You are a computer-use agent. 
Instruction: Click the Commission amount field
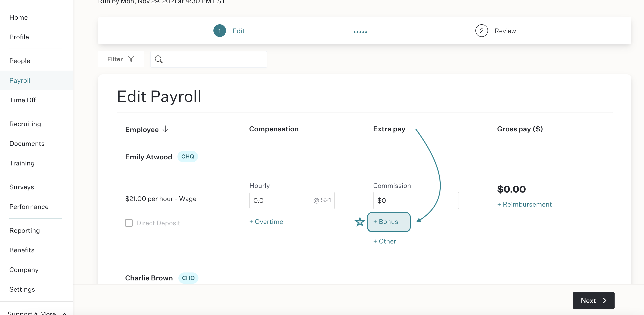tap(416, 200)
